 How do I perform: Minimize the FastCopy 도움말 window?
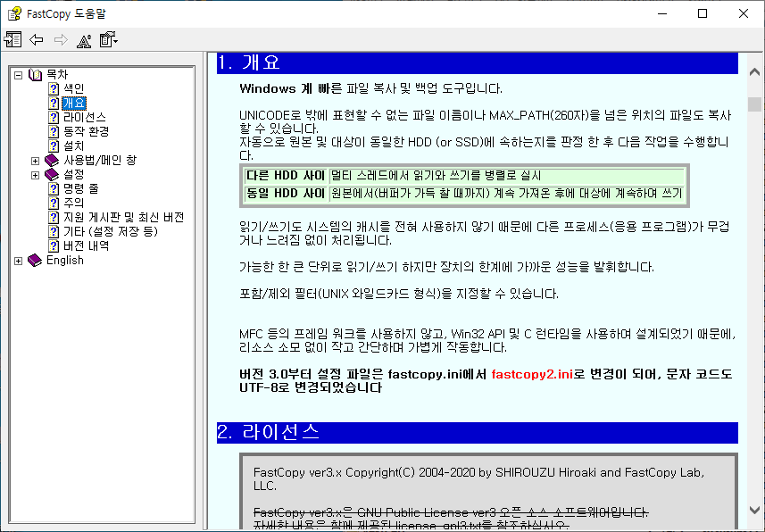[x=662, y=13]
